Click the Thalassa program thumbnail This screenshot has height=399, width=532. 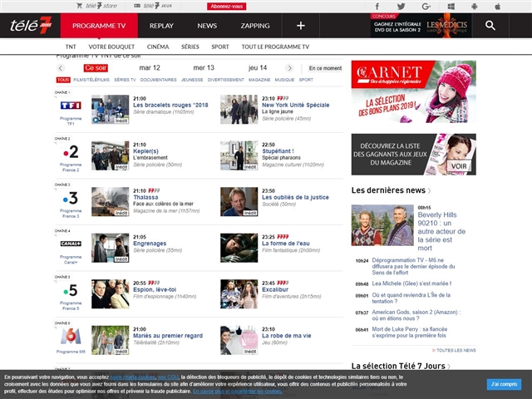(x=110, y=201)
